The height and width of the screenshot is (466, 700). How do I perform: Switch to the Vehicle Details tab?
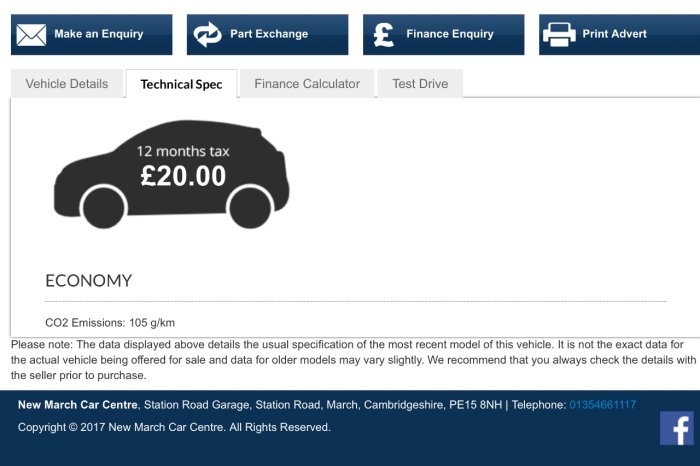67,83
